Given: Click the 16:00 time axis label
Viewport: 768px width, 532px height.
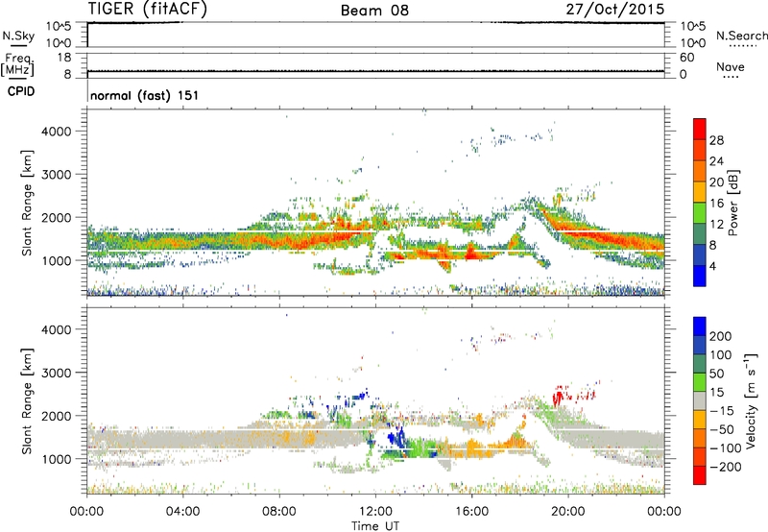Looking at the screenshot, I should [471, 512].
